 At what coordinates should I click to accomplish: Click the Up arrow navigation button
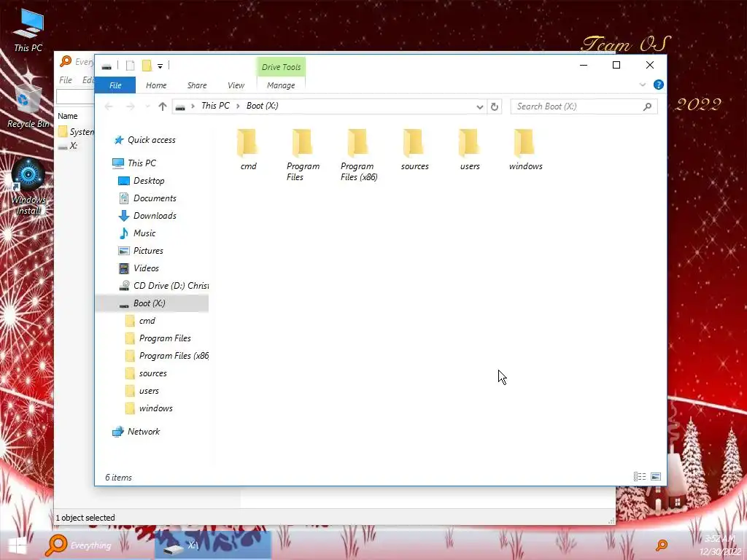(163, 106)
